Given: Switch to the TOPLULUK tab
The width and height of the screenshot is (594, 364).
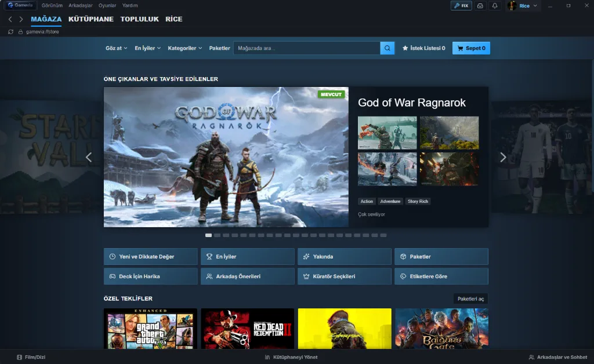Looking at the screenshot, I should point(139,19).
